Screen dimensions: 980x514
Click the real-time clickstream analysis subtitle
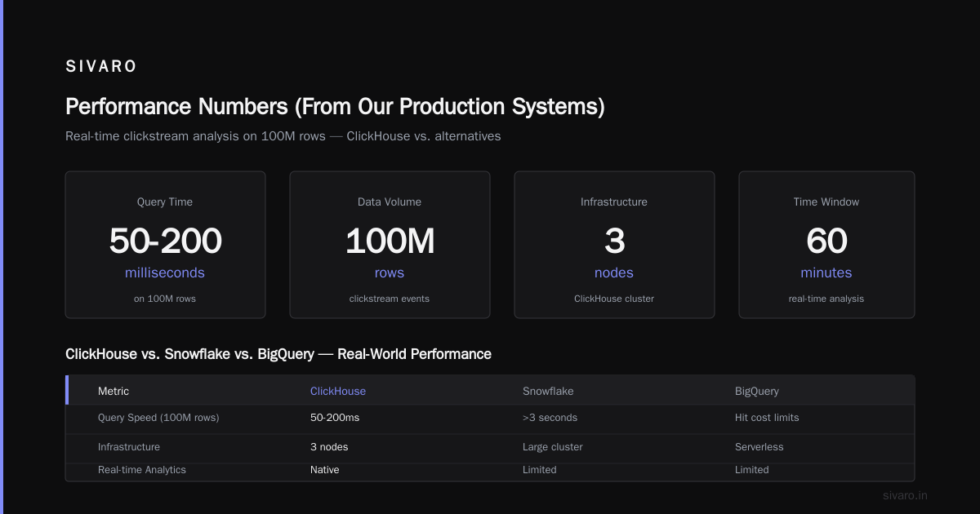(283, 136)
